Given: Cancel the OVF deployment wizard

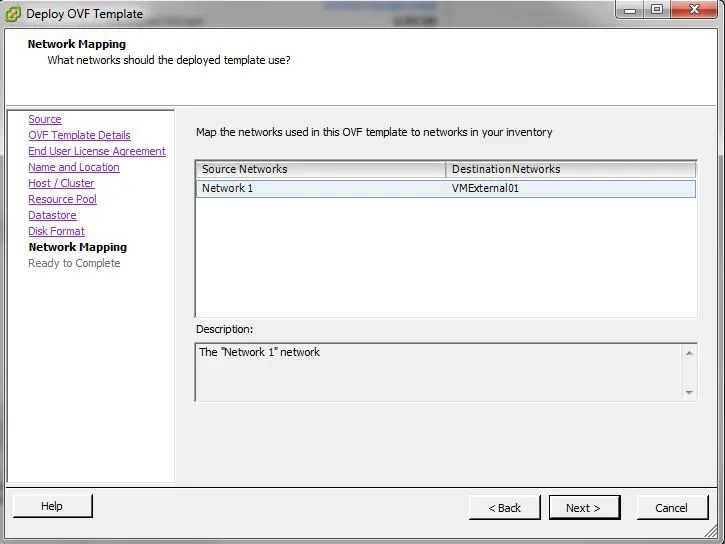Looking at the screenshot, I should [x=672, y=508].
